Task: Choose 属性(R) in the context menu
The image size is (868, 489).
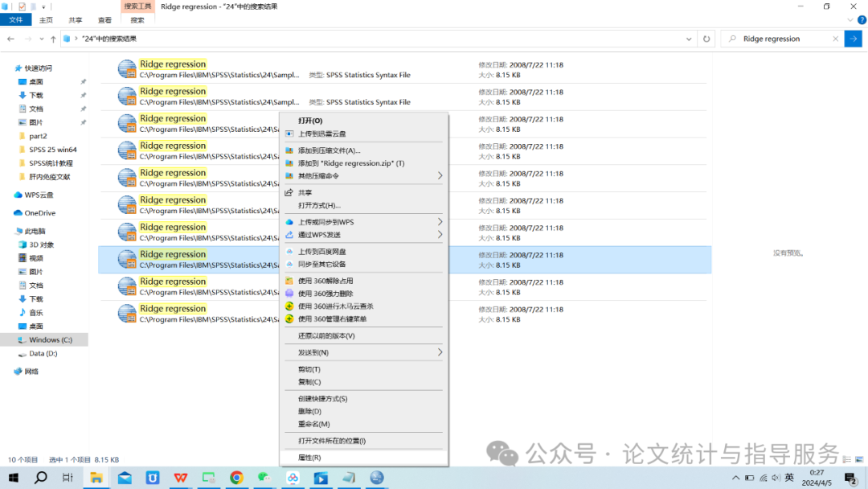Action: click(x=364, y=458)
